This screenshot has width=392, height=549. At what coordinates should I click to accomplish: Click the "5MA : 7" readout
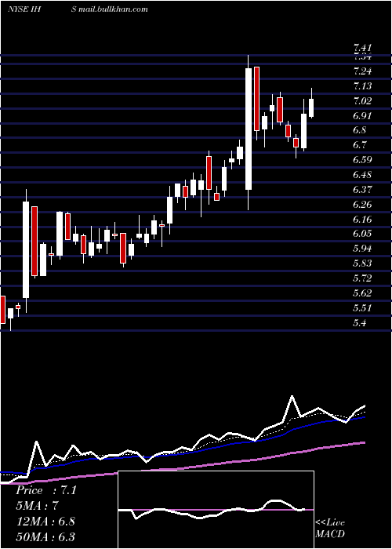37,506
